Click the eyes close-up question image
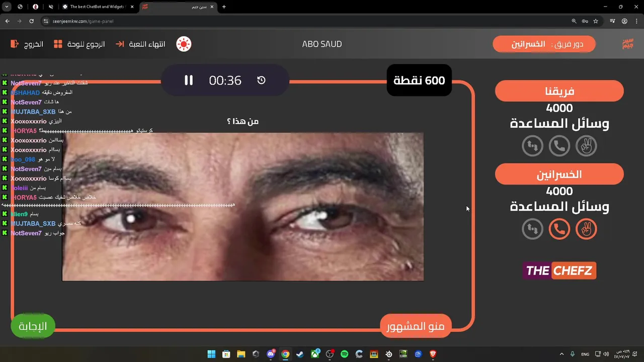The width and height of the screenshot is (644, 362). [243, 207]
